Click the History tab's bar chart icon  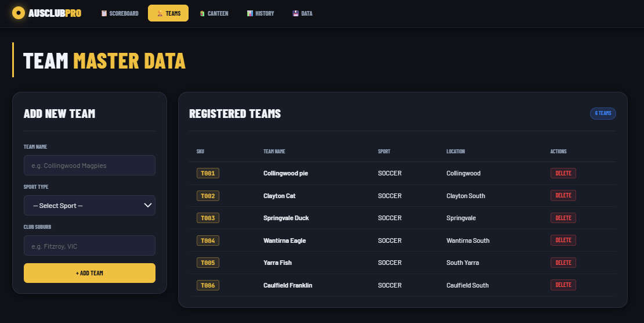[x=249, y=13]
